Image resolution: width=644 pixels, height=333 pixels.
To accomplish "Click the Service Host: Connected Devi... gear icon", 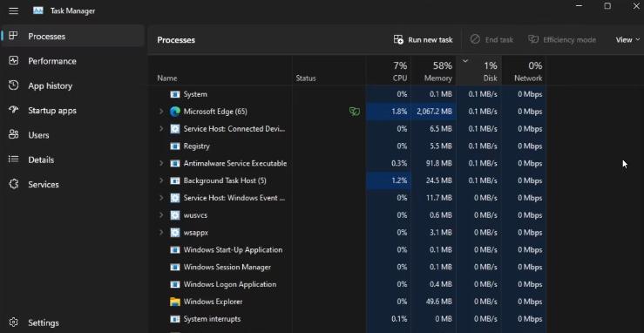I will (x=175, y=128).
